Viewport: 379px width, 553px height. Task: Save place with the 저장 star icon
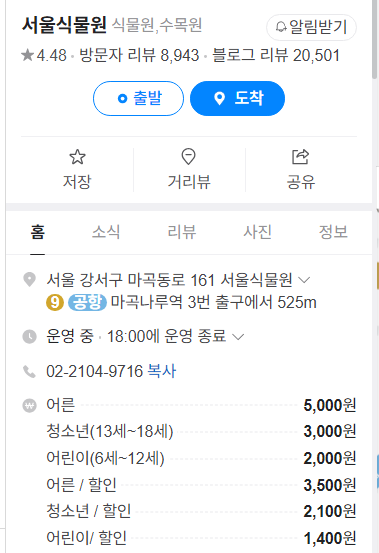pyautogui.click(x=77, y=157)
